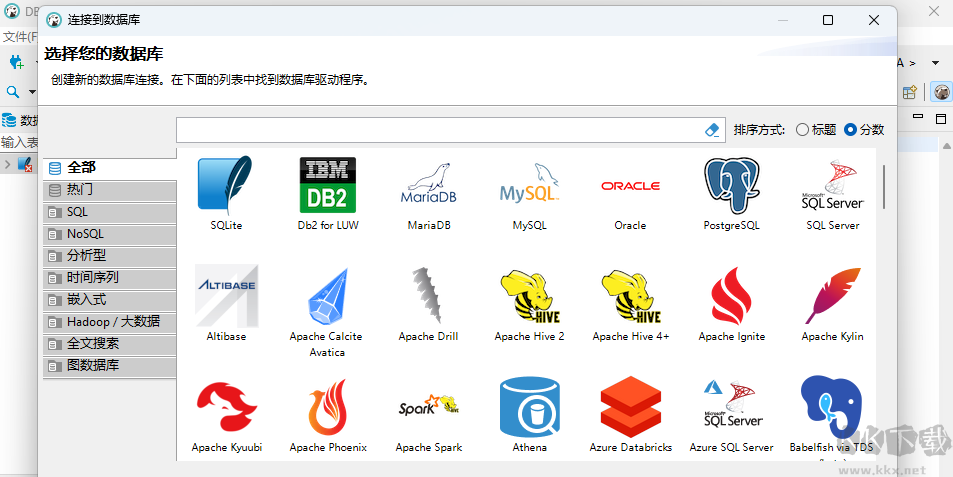Pick the Altibase driver icon
The height and width of the screenshot is (477, 953).
[x=226, y=296]
